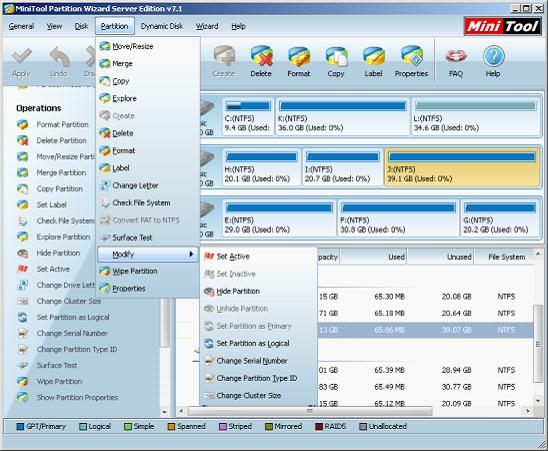
Task: Click the Set Active flag icon in Operations
Action: (x=23, y=269)
